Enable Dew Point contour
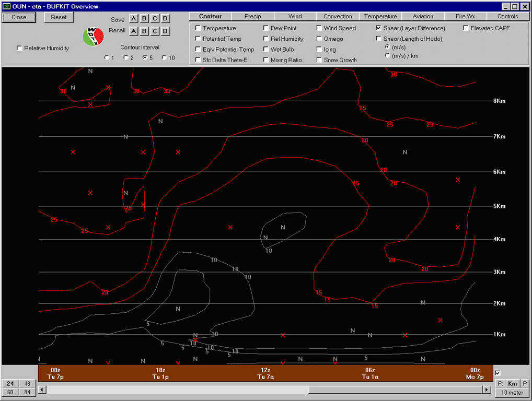Image resolution: width=532 pixels, height=401 pixels. 266,28
